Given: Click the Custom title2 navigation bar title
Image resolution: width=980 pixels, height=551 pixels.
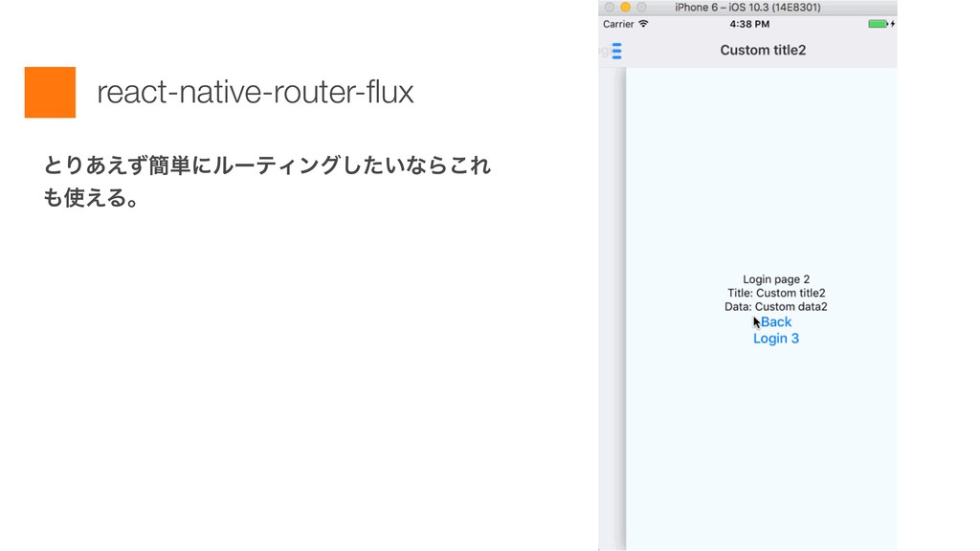Looking at the screenshot, I should (x=763, y=50).
